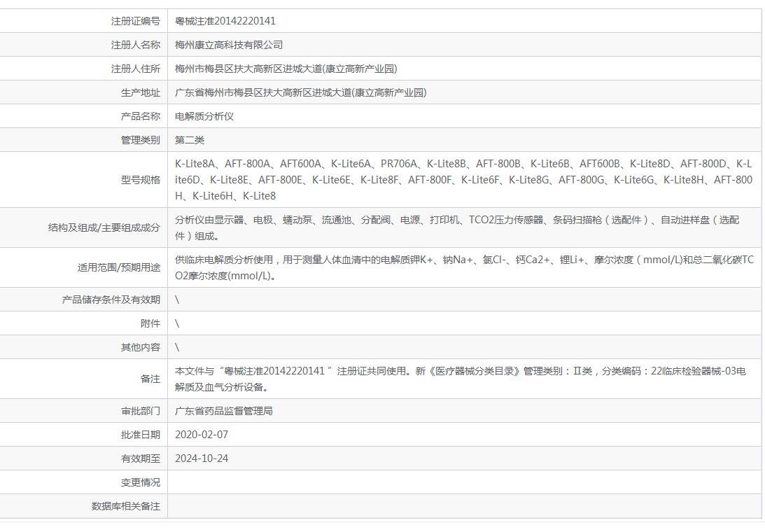Select product name 电解质分析仪
Screen dimensions: 765x532
(x=204, y=116)
